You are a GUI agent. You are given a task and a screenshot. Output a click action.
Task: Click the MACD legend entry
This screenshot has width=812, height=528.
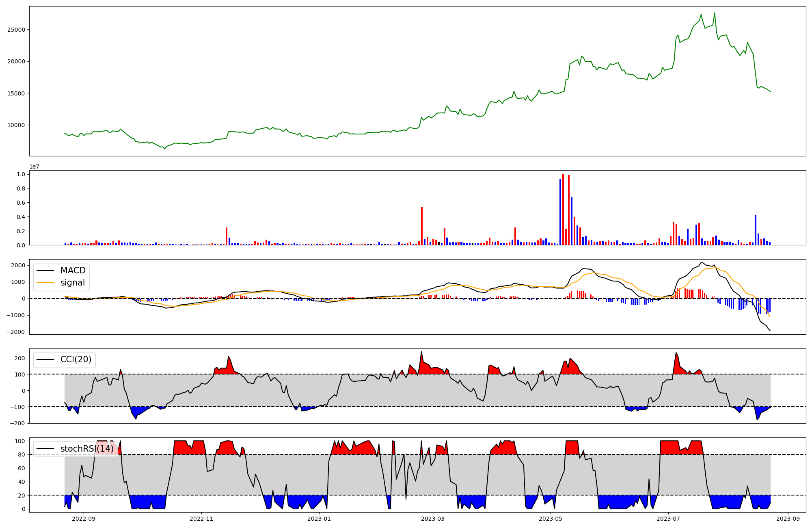click(73, 270)
